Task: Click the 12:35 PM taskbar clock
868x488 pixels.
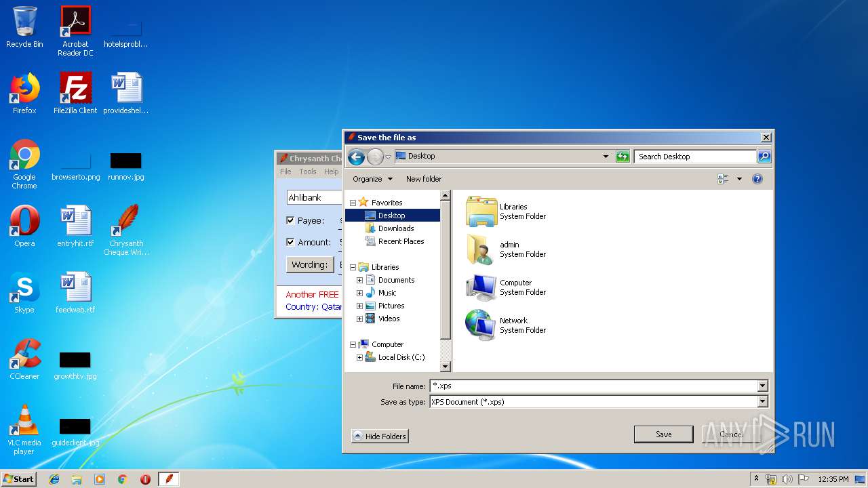Action: [x=833, y=479]
